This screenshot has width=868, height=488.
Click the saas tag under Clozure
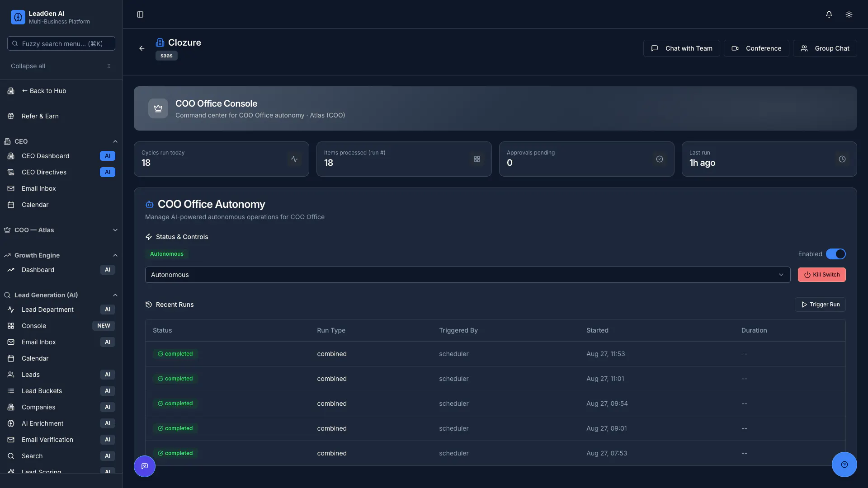(166, 56)
